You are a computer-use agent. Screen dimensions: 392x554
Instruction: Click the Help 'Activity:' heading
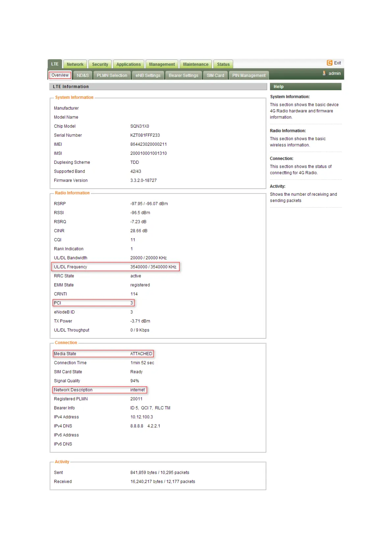click(277, 187)
